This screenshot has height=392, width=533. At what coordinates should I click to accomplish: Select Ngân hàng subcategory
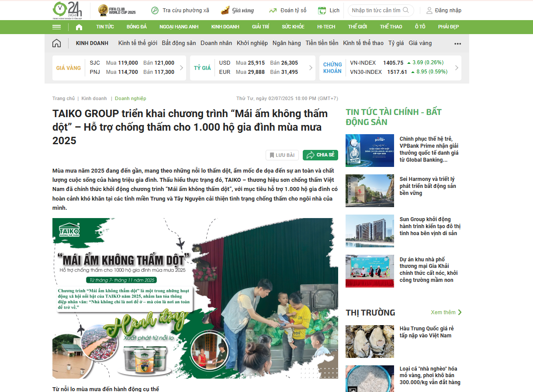click(x=287, y=43)
